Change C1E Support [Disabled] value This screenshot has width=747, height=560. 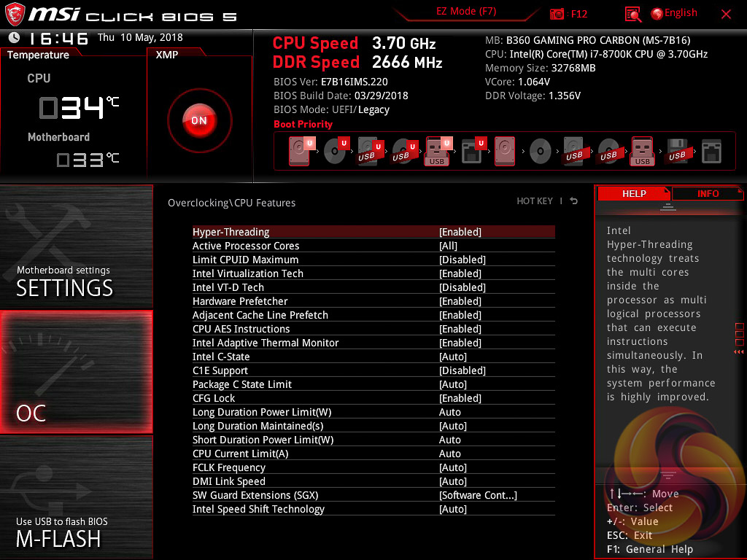point(462,370)
